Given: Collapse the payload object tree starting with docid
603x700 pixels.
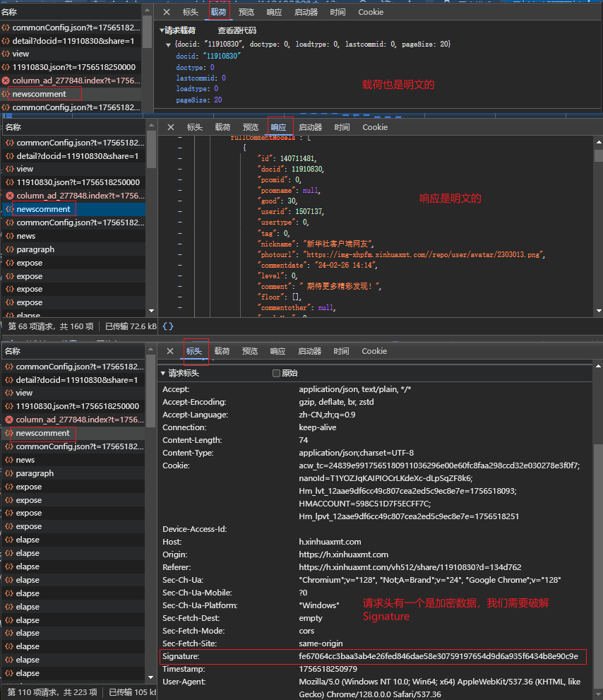Looking at the screenshot, I should [168, 45].
